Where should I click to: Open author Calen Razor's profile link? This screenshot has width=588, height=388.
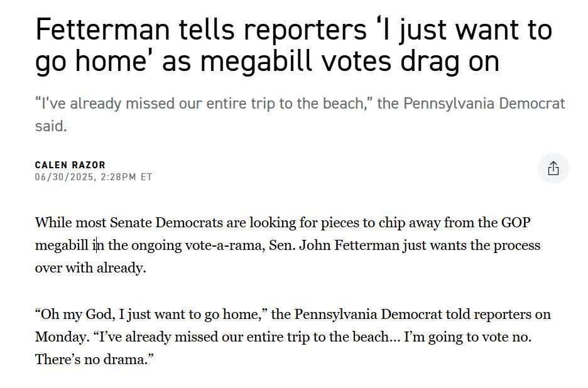click(x=70, y=165)
